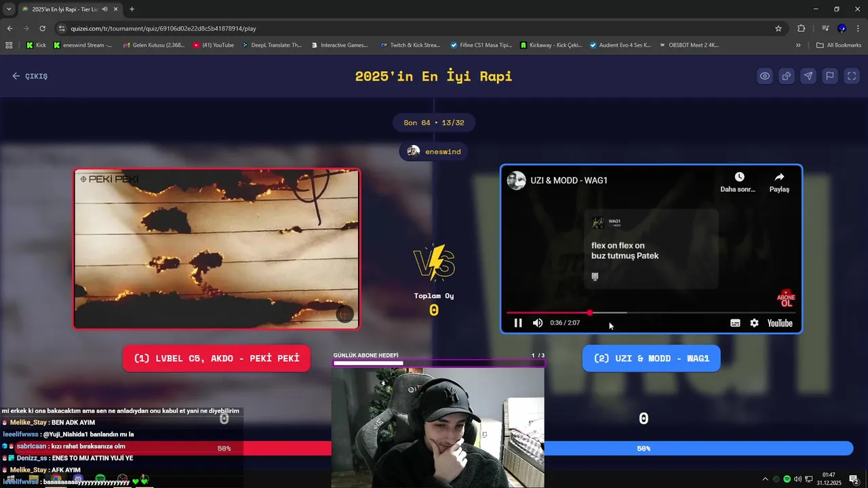Screen dimensions: 868x488
Task: Open the Gelen Kutusu Gmail bookmark
Action: click(153, 45)
